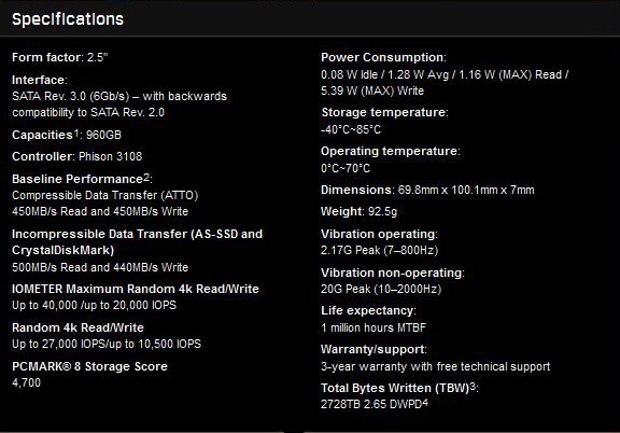Select the Dimensions specification line
This screenshot has height=433, width=620.
coord(427,190)
